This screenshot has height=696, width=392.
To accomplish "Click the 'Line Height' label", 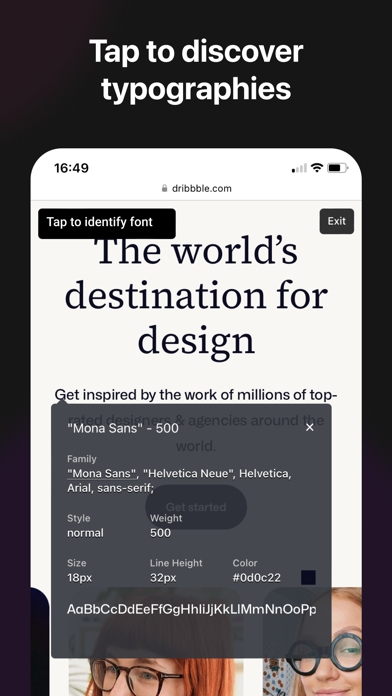I will pyautogui.click(x=176, y=563).
